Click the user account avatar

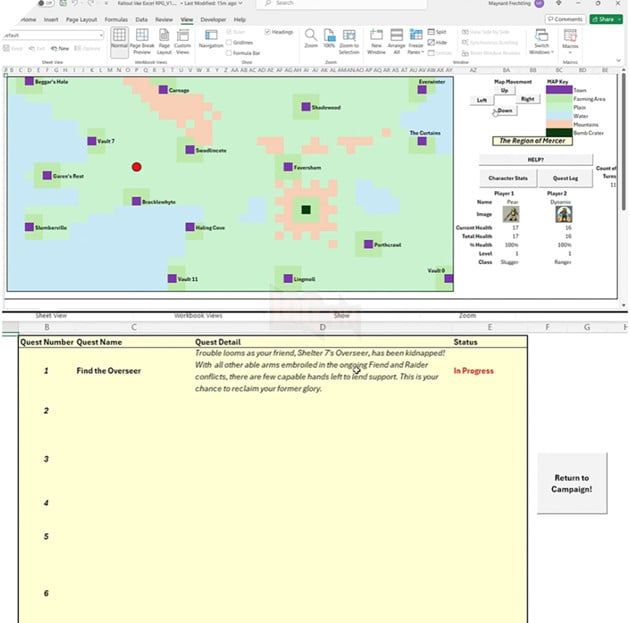click(x=539, y=3)
